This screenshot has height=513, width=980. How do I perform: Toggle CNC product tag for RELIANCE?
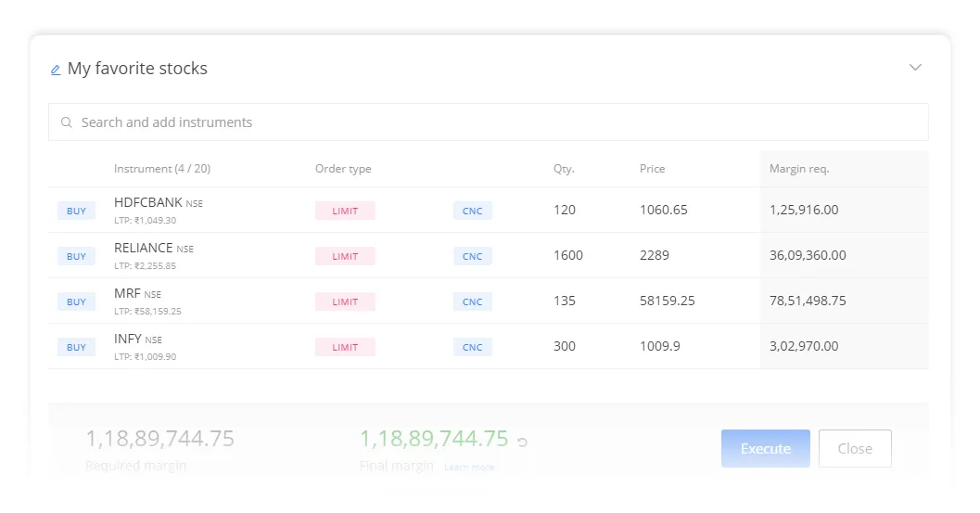pos(473,256)
